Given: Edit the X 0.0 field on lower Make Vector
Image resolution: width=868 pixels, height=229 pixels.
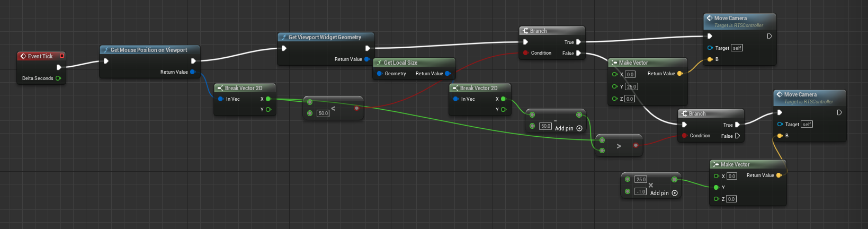Looking at the screenshot, I should coord(732,176).
